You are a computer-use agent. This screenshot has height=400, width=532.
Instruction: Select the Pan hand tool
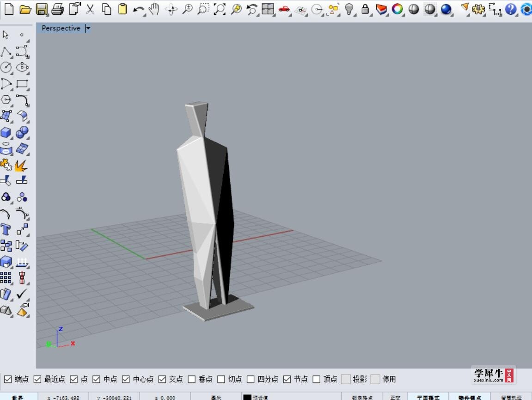[x=154, y=9]
